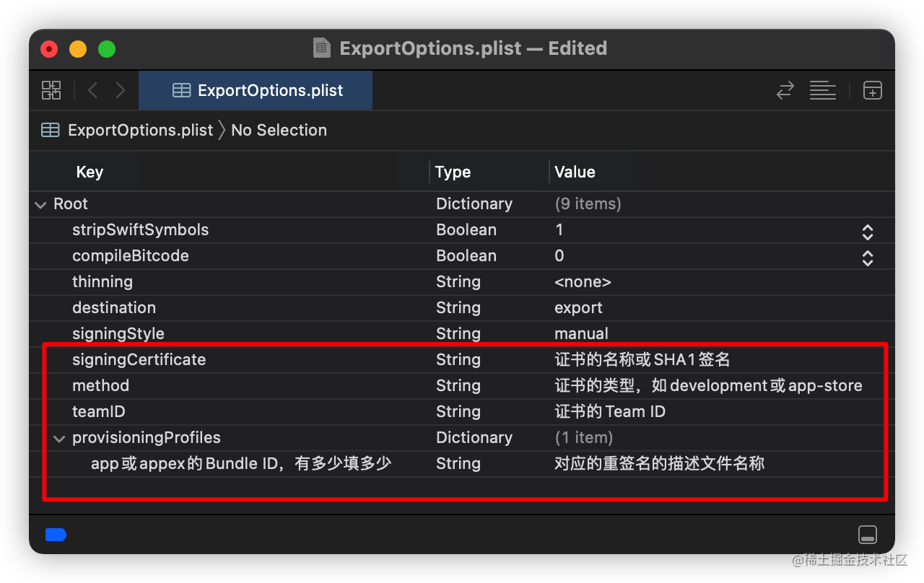Click the plist file icon in the breadcrumb
The image size is (924, 583).
click(51, 130)
